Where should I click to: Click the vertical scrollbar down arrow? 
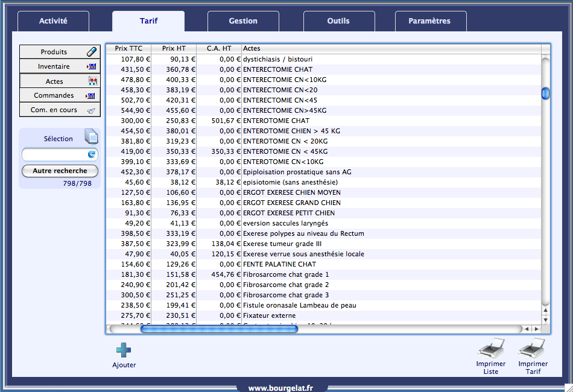(x=545, y=320)
